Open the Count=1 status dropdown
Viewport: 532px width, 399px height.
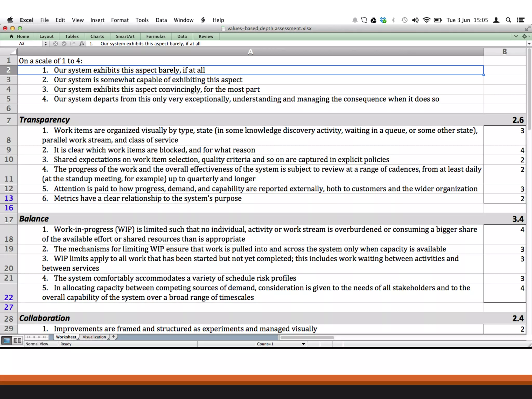[x=303, y=344]
